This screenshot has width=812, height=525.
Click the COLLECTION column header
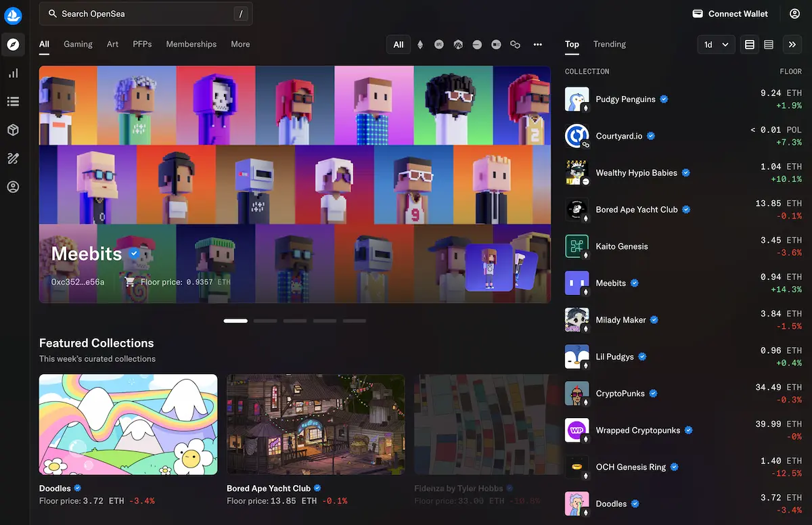click(x=587, y=72)
